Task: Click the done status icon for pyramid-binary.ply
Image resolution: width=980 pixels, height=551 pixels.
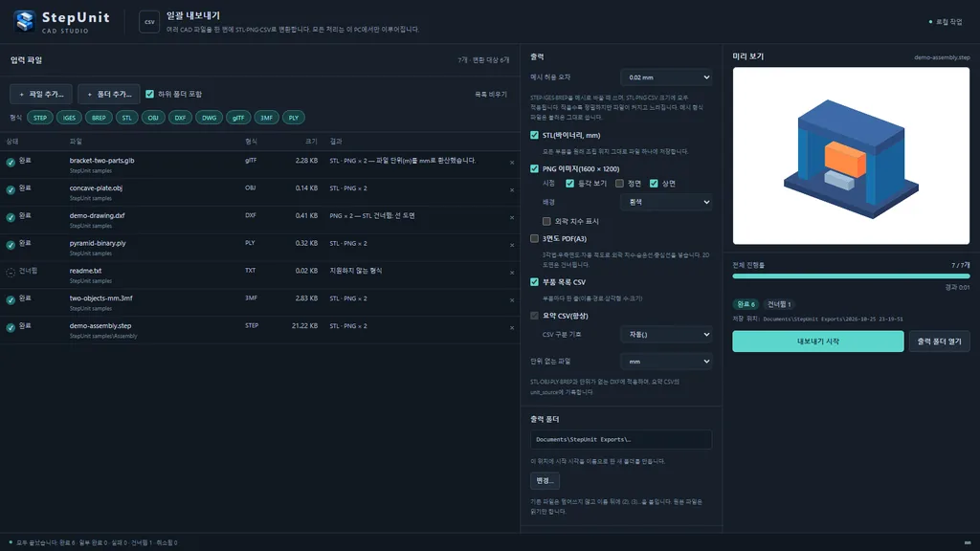Action: click(x=11, y=245)
